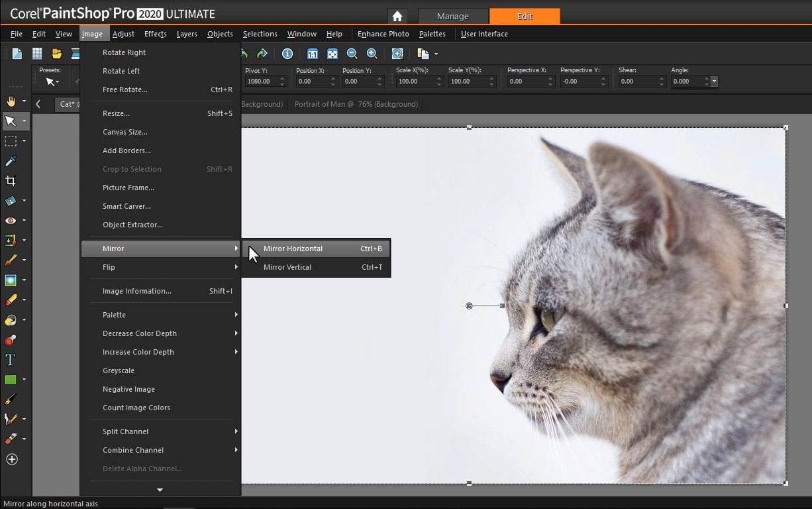
Task: Click the Zoom In magnifier icon
Action: pyautogui.click(x=372, y=54)
